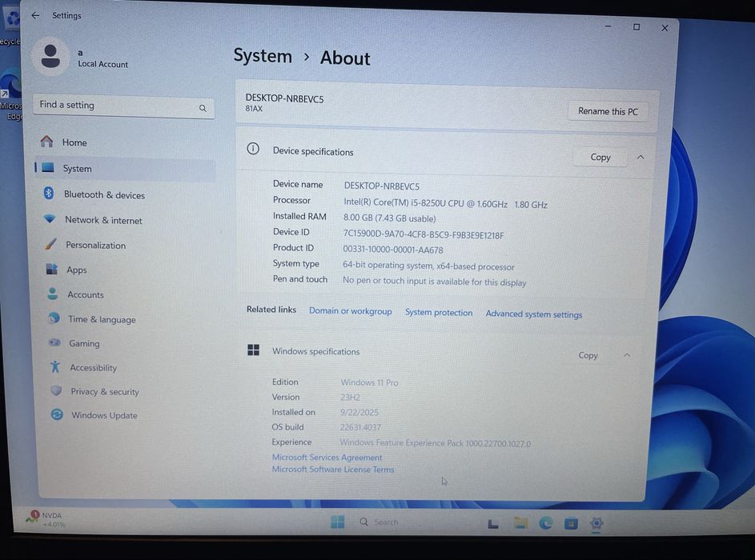Select System in the sidebar

click(125, 168)
